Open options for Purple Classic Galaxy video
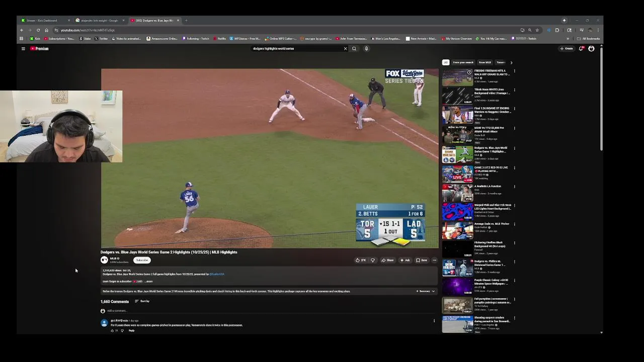 pyautogui.click(x=514, y=281)
